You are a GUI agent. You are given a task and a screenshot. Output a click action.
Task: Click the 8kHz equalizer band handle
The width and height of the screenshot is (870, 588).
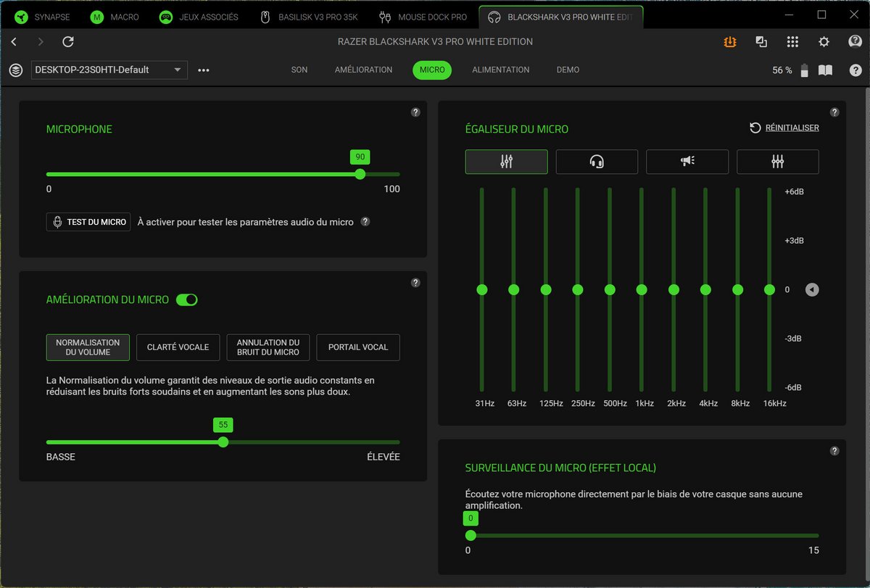(738, 290)
